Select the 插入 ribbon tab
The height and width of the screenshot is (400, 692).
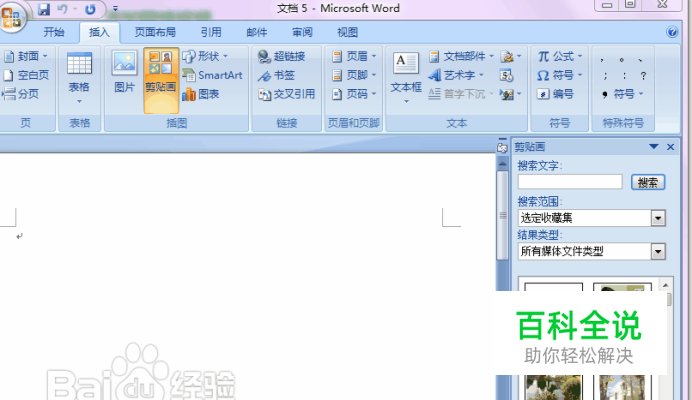[99, 32]
